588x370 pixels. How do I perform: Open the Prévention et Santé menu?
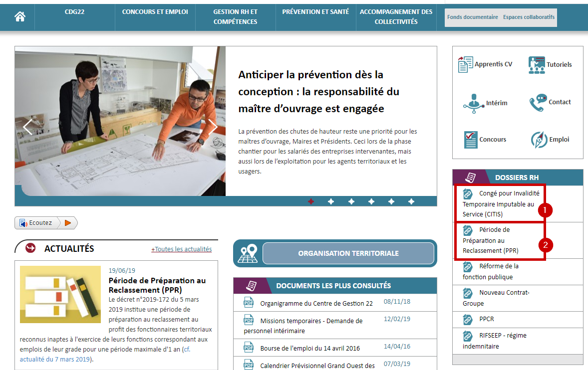click(x=315, y=12)
